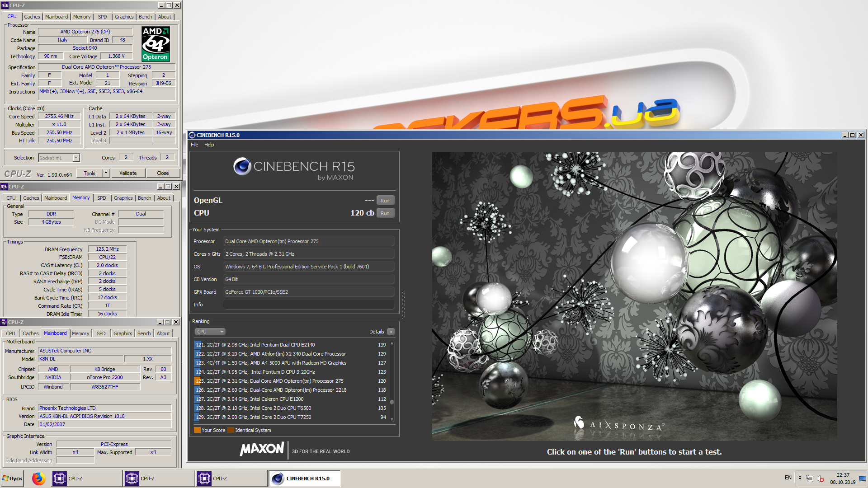
Task: Switch to Caches tab in top CPU-Z window
Action: pyautogui.click(x=32, y=17)
